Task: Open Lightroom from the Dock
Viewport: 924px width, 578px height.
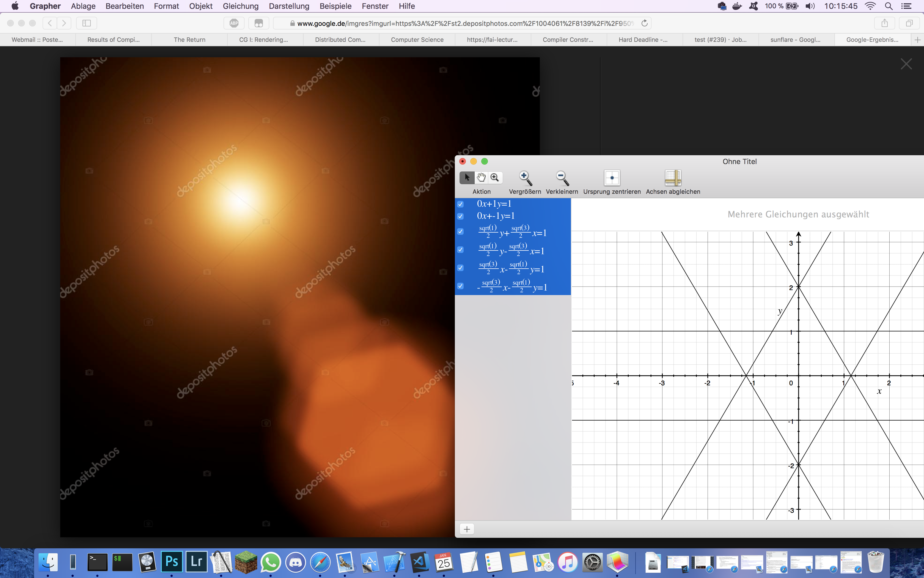Action: 197,561
